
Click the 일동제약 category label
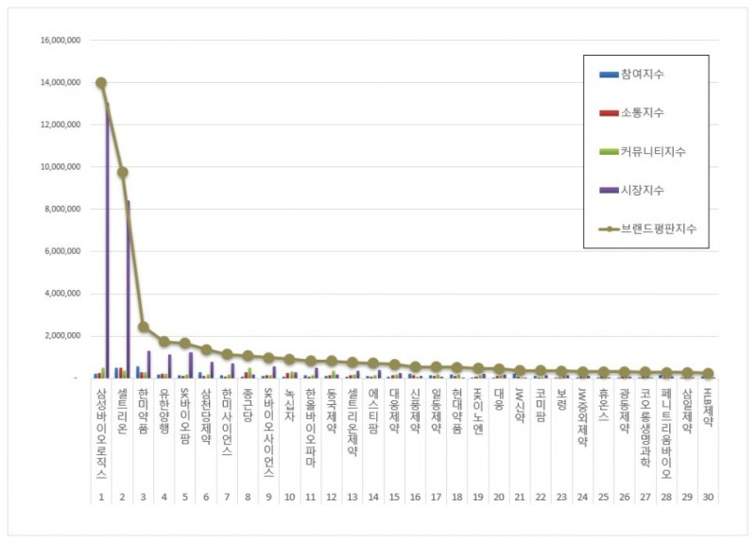pos(437,411)
